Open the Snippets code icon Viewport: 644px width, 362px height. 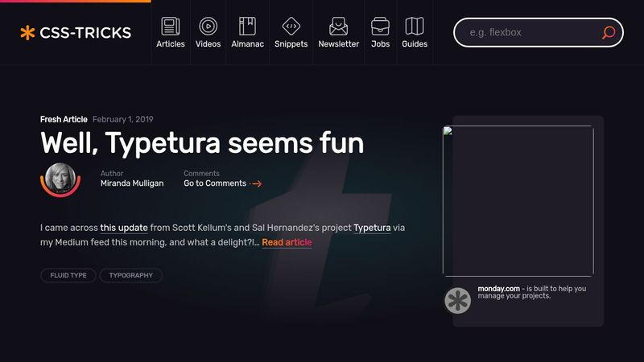(291, 26)
